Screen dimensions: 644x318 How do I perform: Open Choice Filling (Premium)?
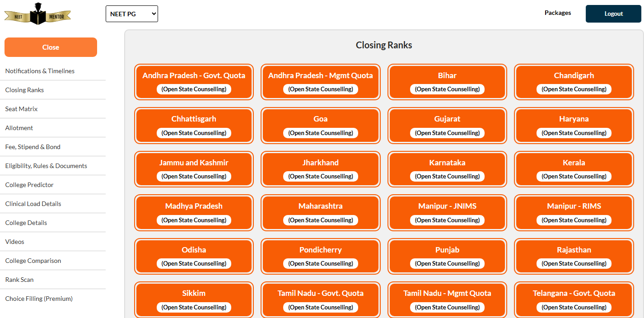pyautogui.click(x=39, y=299)
